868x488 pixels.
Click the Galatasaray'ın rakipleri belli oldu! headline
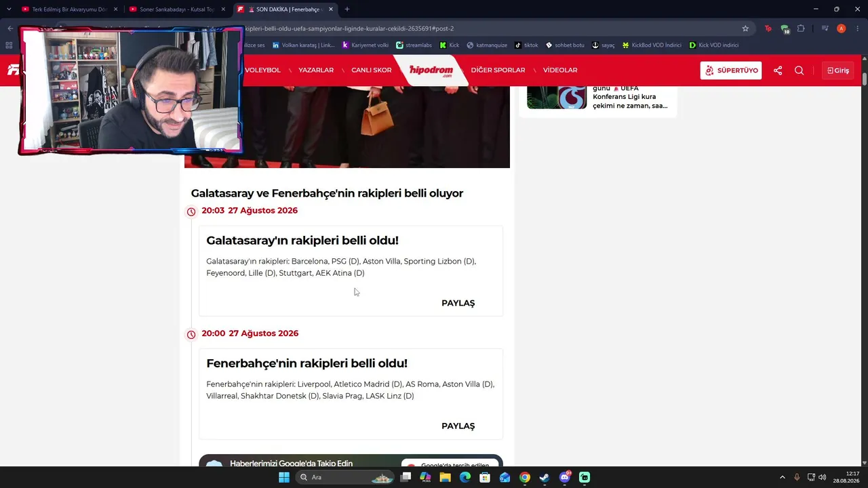[x=302, y=241]
